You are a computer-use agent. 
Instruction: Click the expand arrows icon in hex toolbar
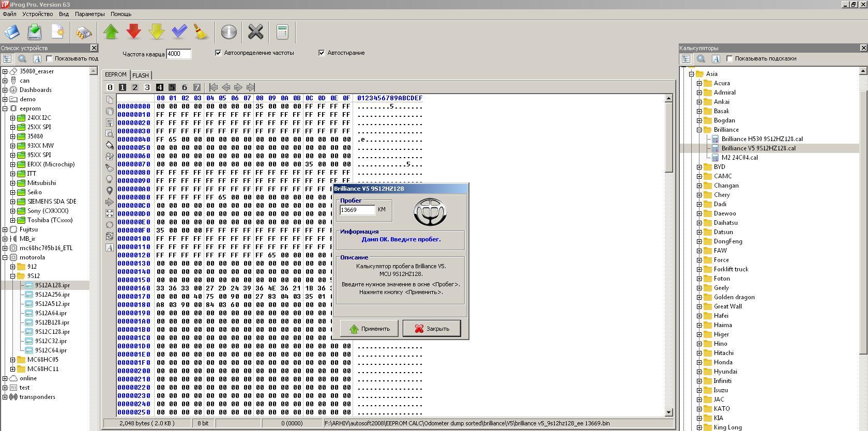coord(110,213)
